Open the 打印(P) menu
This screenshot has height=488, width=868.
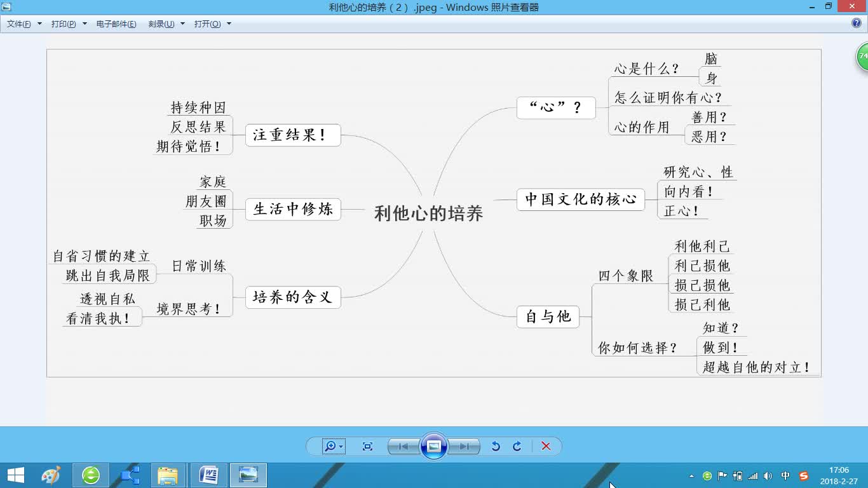click(69, 24)
